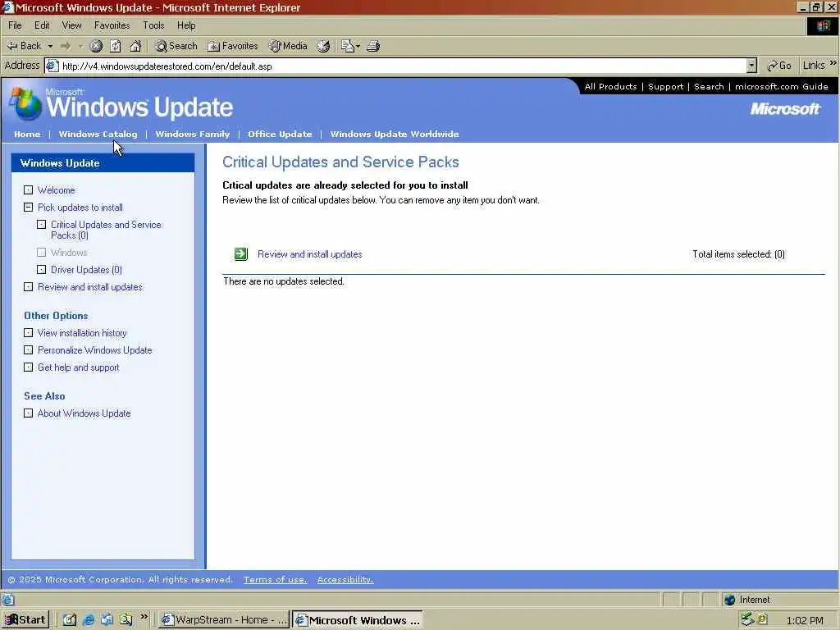Image resolution: width=840 pixels, height=630 pixels.
Task: Switch to the WarpStream - Home taskbar window
Action: pos(224,620)
